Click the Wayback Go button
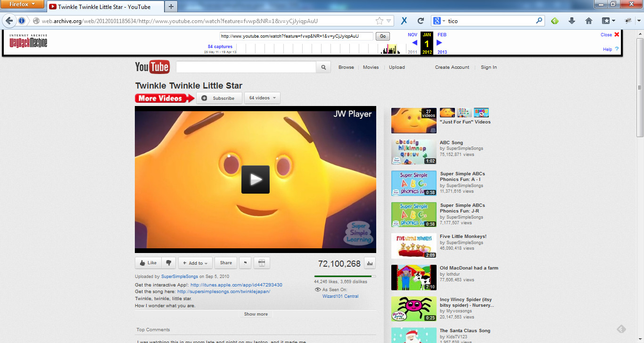Viewport: 644px width, 343px height. 383,36
